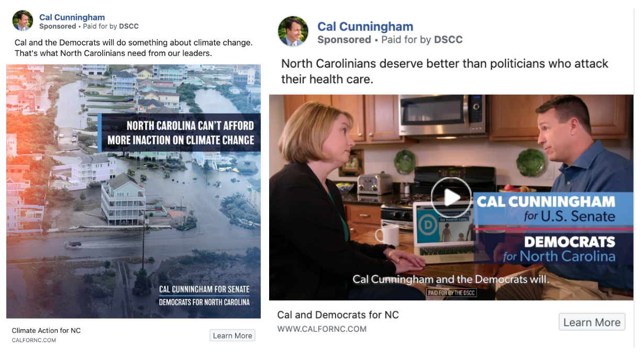Open Cal Cunningham page name in left ad

72,17
